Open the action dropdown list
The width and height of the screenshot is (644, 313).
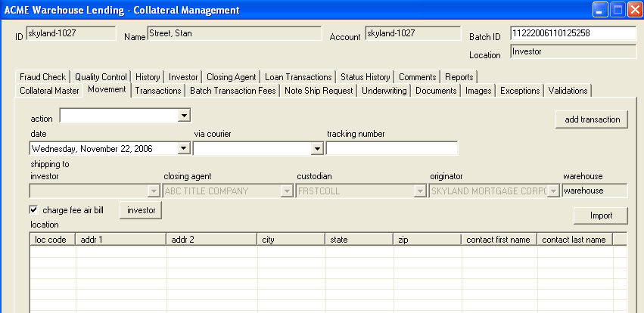point(184,116)
